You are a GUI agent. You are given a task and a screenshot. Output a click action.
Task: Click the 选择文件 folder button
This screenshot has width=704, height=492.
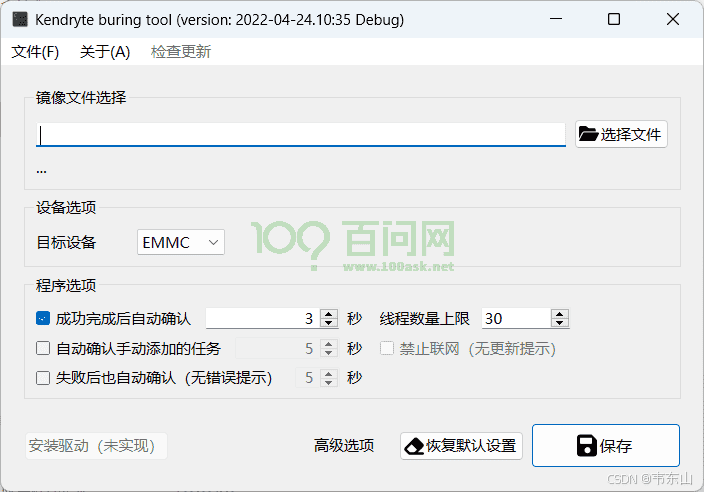(621, 134)
